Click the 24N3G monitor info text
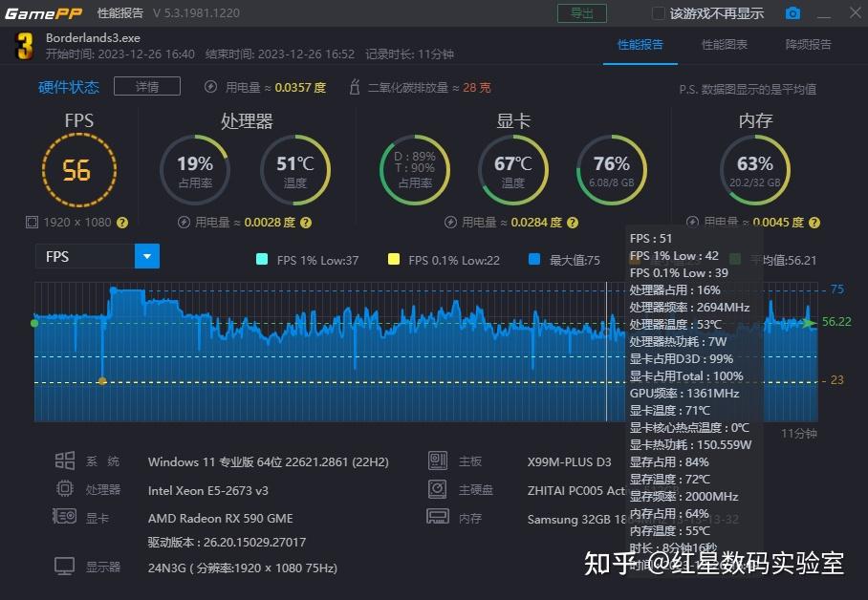Viewport: 868px width, 600px height. (x=243, y=568)
